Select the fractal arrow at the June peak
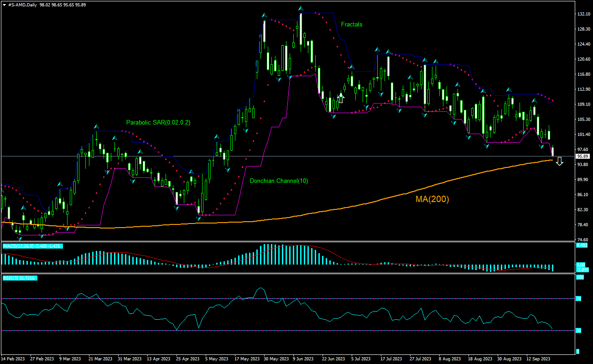The height and width of the screenshot is (364, 593). [x=301, y=9]
